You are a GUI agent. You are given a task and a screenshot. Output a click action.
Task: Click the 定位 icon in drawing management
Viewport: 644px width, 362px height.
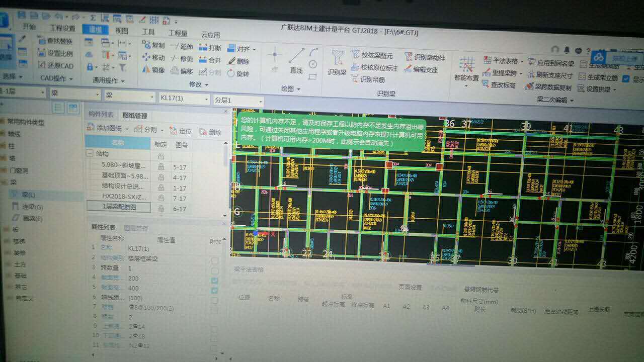point(173,131)
